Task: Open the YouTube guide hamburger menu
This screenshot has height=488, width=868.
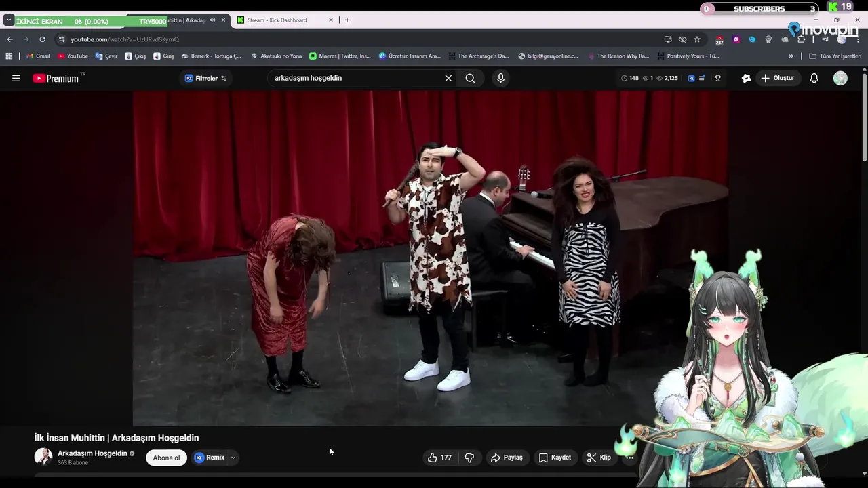Action: [x=16, y=78]
